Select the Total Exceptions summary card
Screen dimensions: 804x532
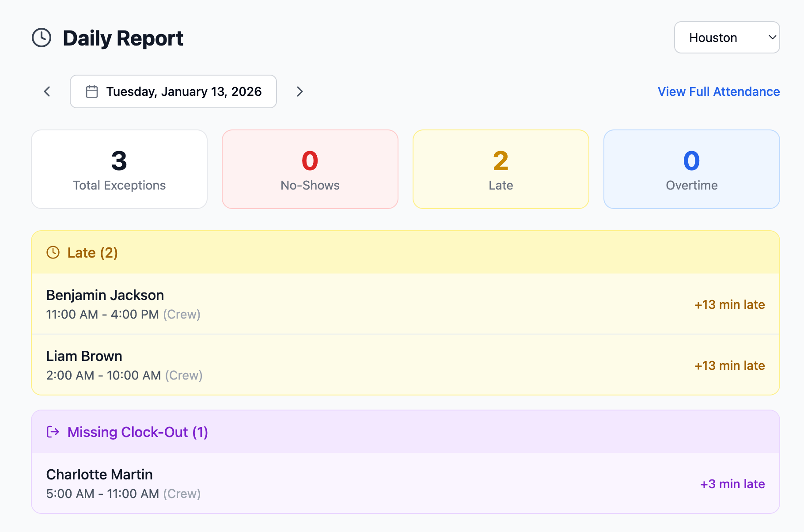119,169
